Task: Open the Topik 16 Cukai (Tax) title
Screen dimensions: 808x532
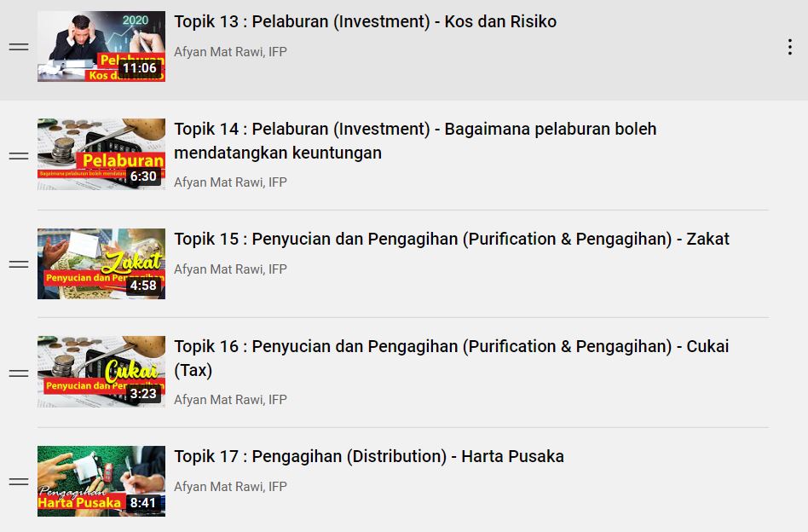Action: [452, 358]
